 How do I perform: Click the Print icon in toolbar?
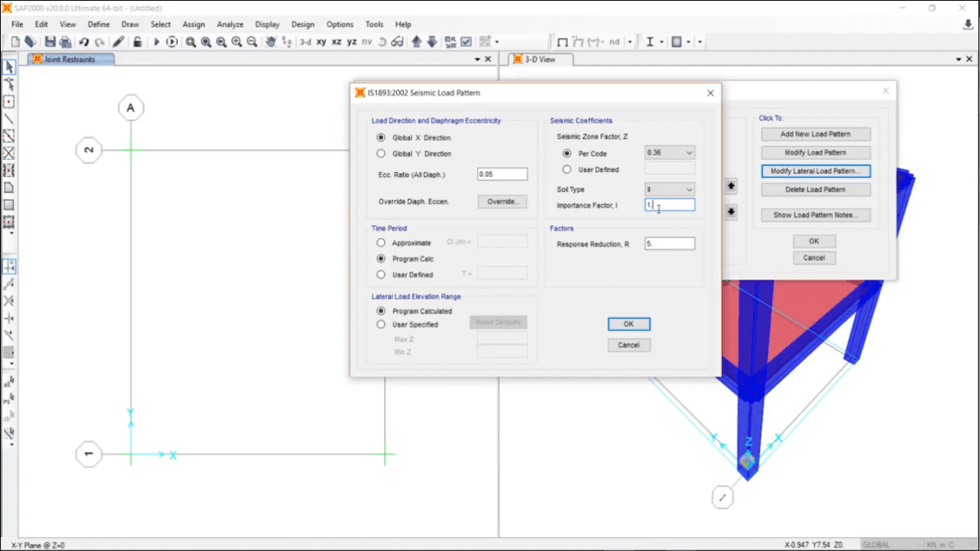click(65, 42)
